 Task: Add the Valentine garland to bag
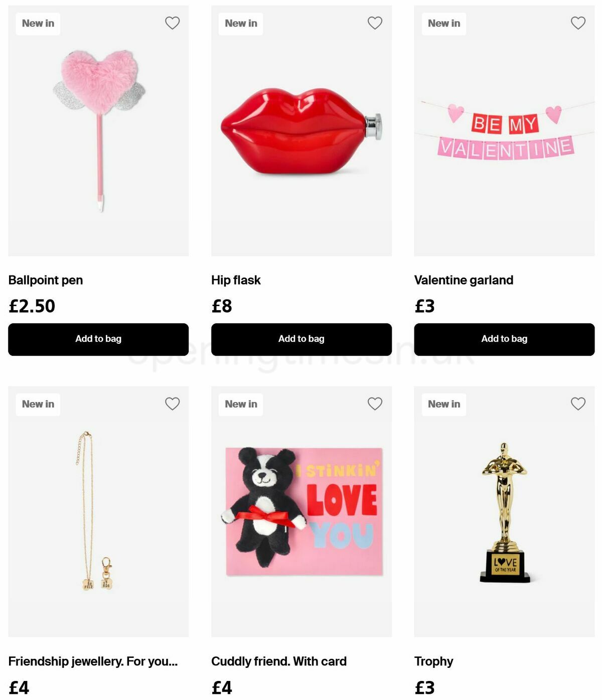pos(504,339)
